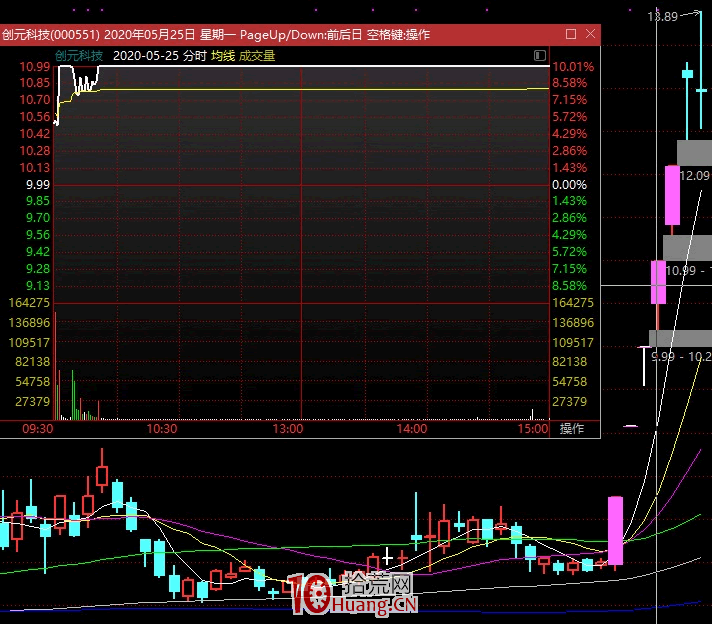Click the 0.00% percentage axis label
The width and height of the screenshot is (712, 624).
[569, 185]
